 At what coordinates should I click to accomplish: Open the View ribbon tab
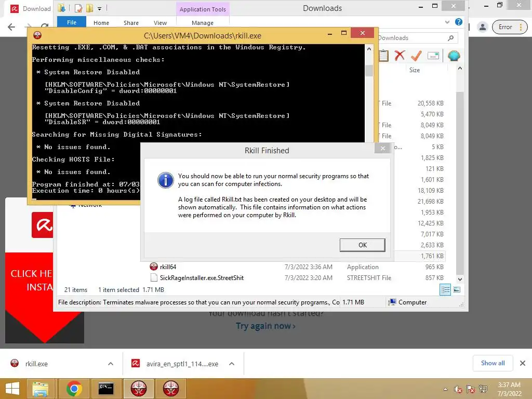click(x=160, y=23)
